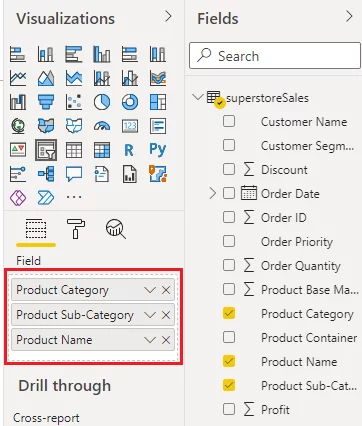
Task: Select the Stacked area chart visual
Action: pyautogui.click(x=74, y=78)
